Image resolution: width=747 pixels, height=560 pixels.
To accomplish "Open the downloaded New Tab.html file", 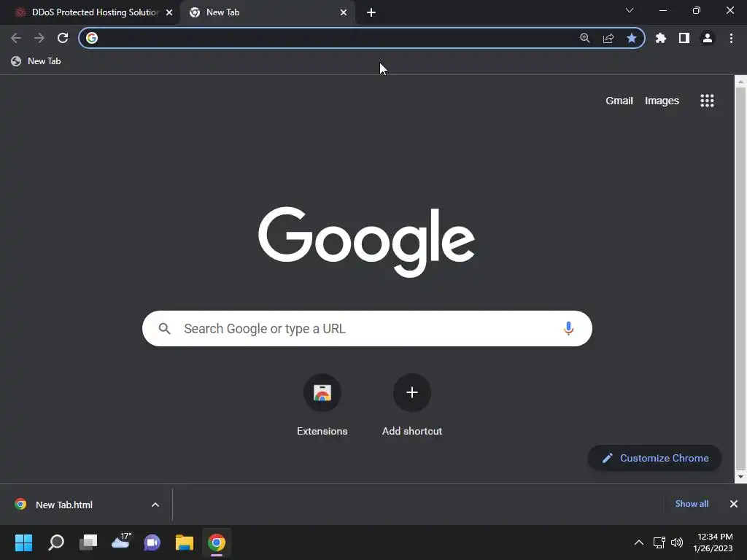I will pos(64,505).
